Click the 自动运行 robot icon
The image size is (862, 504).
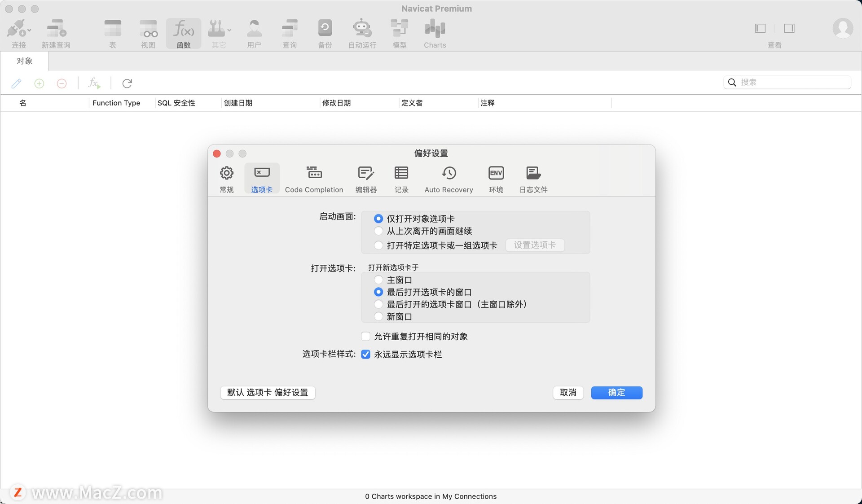point(362,28)
